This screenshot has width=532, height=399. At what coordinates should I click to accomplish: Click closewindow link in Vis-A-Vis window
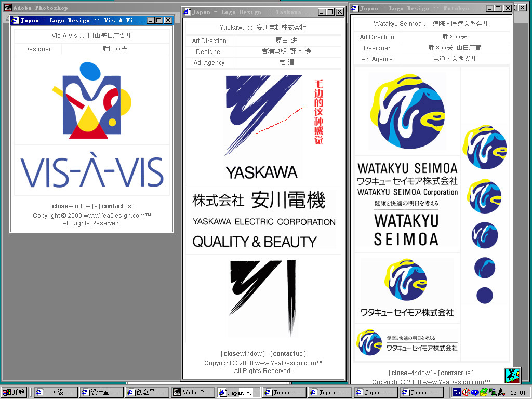coord(71,206)
